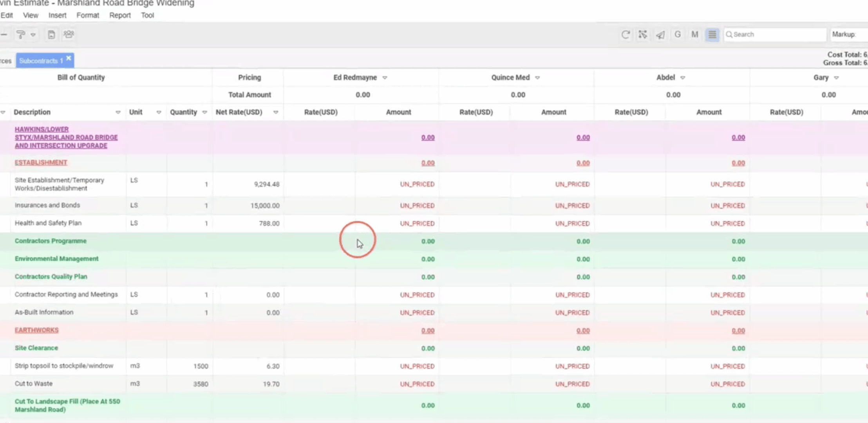Image resolution: width=868 pixels, height=423 pixels.
Task: Click the paint roller format icon
Action: tap(21, 34)
